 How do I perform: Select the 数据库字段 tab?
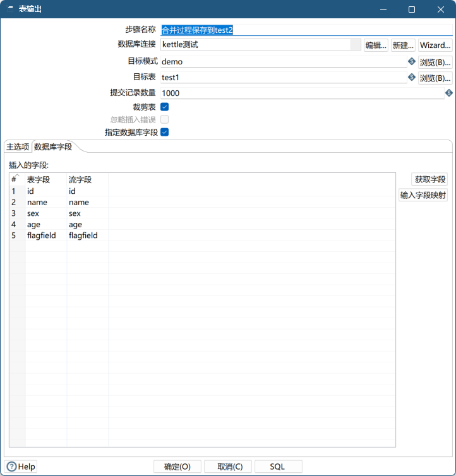(x=53, y=146)
